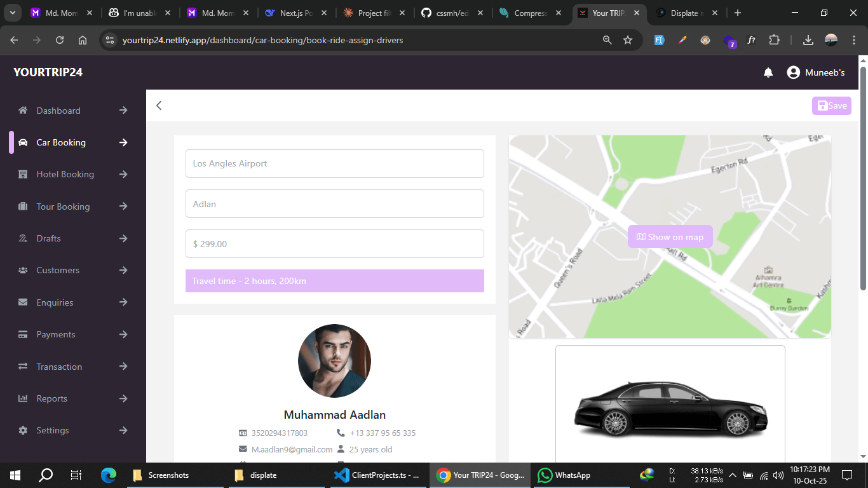Open Settings via the gear icon
Screen dimensions: 868x488
pyautogui.click(x=23, y=430)
